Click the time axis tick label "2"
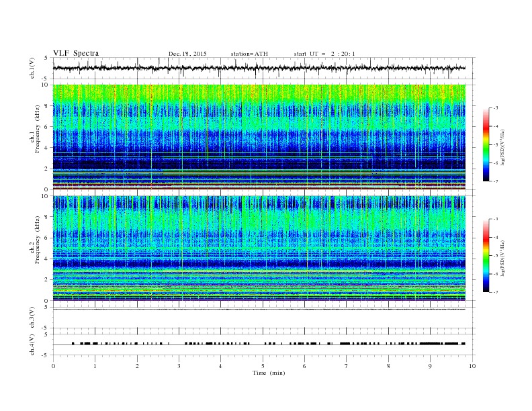Image resolution: width=532 pixels, height=411 pixels. coord(137,366)
